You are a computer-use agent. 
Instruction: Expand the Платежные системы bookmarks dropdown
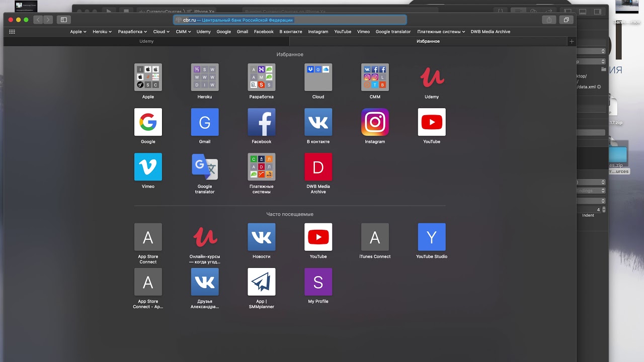(441, 32)
